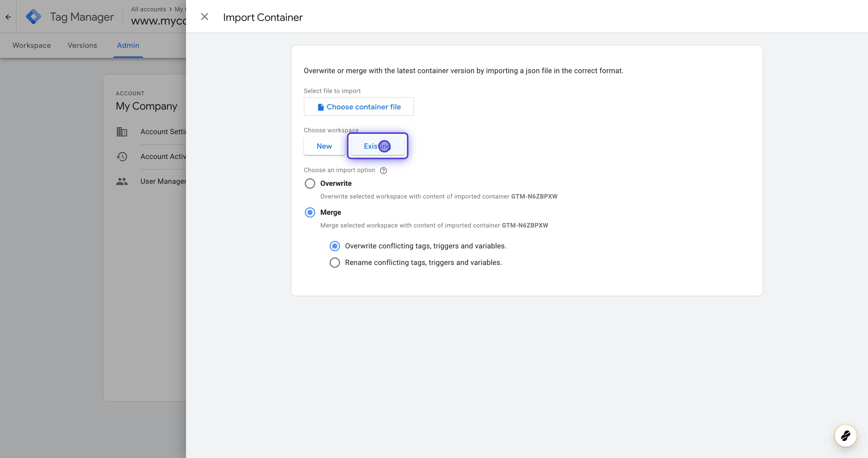The width and height of the screenshot is (868, 458).
Task: Click the import option help icon
Action: (x=383, y=170)
